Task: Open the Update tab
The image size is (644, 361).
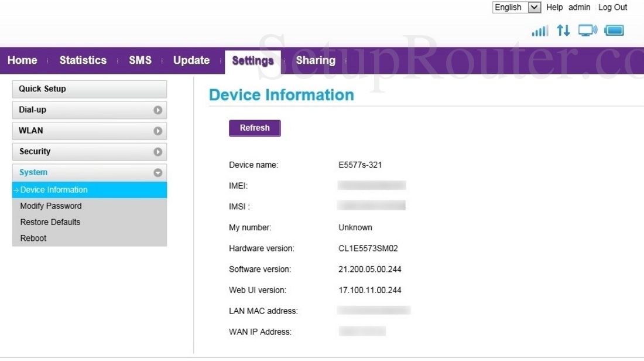Action: pyautogui.click(x=191, y=60)
